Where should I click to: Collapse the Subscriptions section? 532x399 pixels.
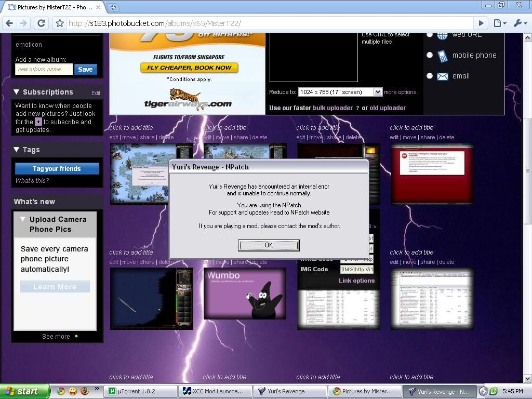tap(17, 92)
